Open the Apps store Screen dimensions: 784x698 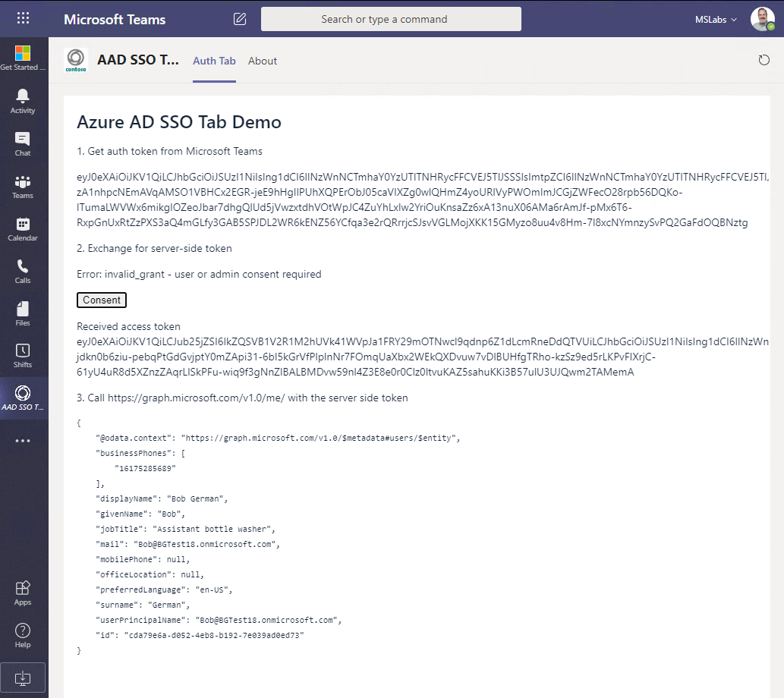(x=23, y=593)
